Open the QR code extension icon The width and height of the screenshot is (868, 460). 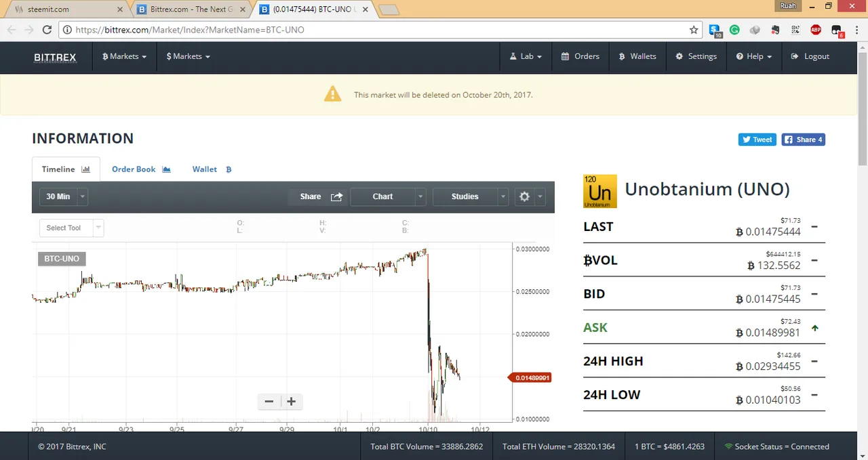coord(795,30)
